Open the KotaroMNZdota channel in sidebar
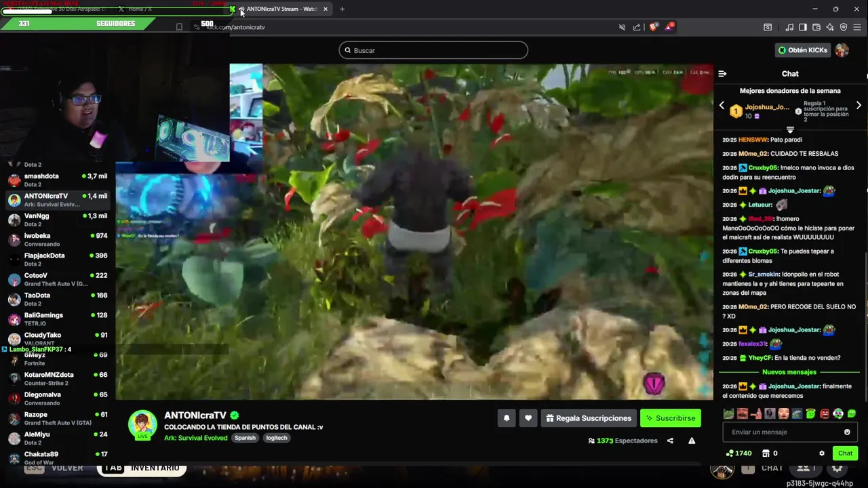This screenshot has width=868, height=488. pos(58,378)
